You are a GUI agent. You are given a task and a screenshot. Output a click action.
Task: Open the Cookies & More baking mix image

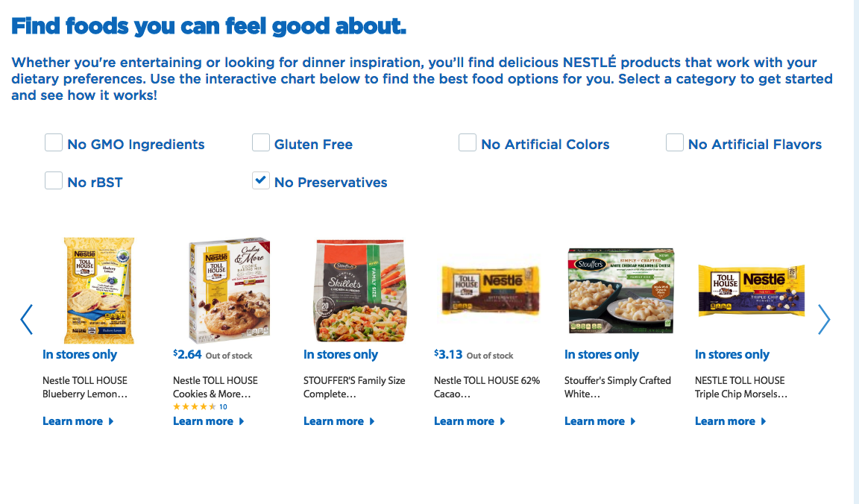coord(229,290)
